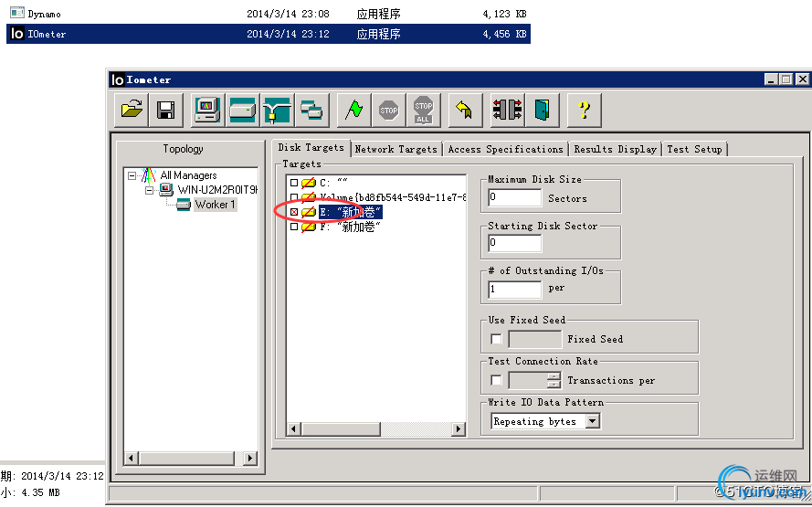The image size is (812, 507).
Task: Click the topology horizontal scrollbar thumb
Action: (x=187, y=459)
